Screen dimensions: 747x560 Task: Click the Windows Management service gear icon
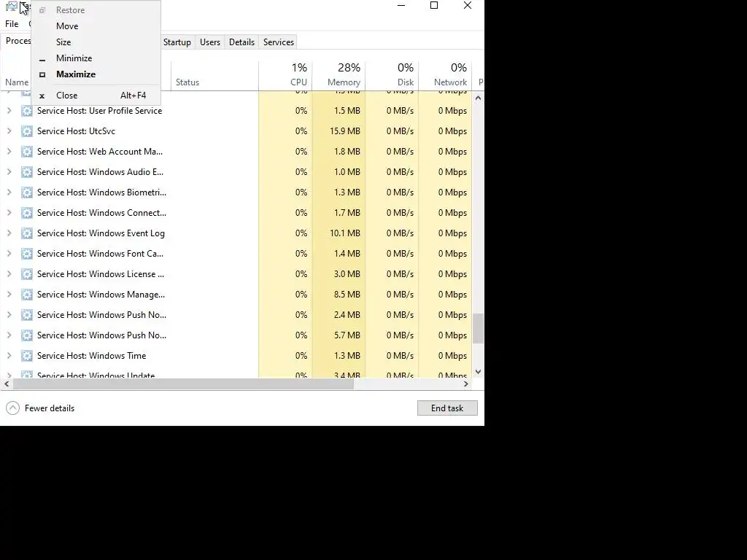click(27, 295)
